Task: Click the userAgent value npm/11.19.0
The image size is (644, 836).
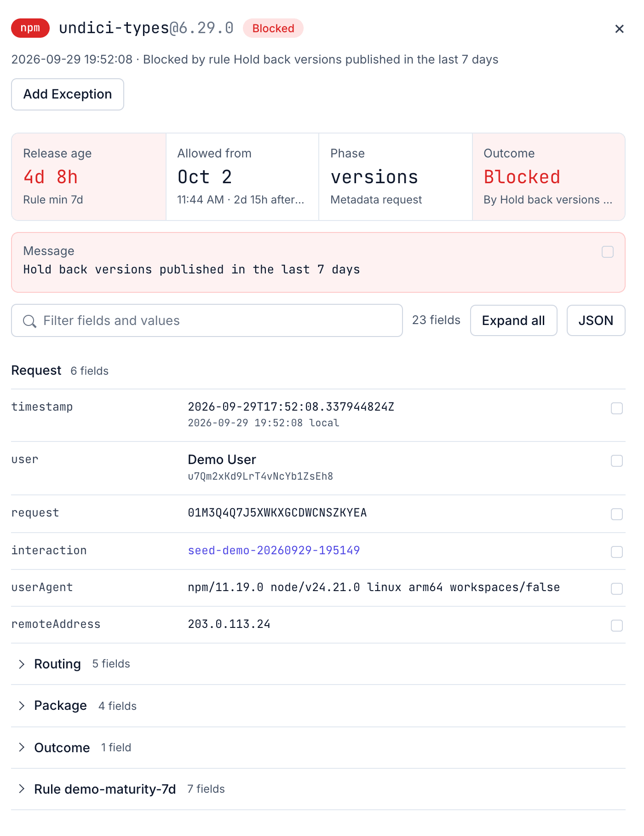Action: (x=374, y=587)
